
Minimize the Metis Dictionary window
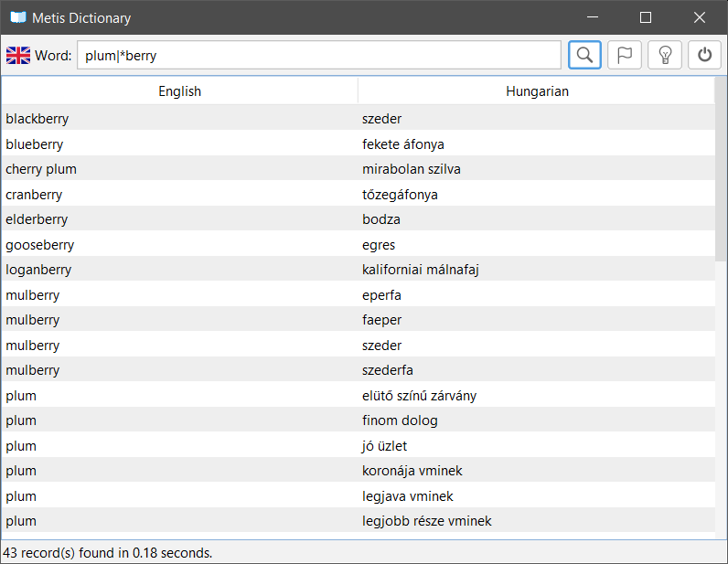[x=592, y=17]
